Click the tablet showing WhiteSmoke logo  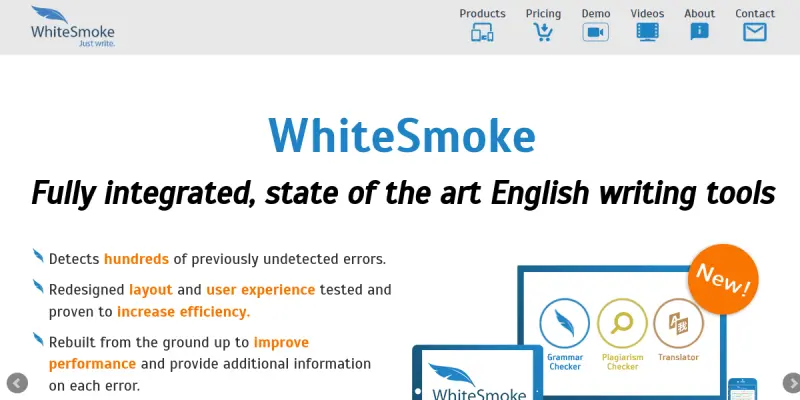click(x=478, y=373)
